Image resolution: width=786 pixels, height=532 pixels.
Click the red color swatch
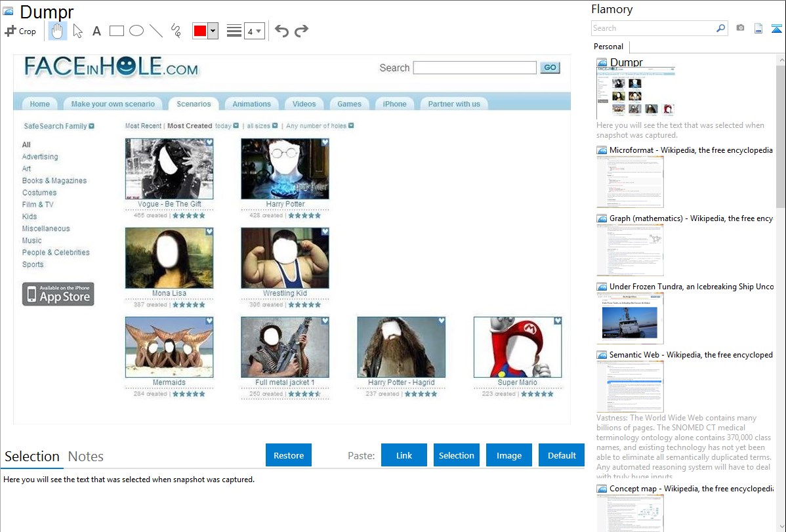200,31
